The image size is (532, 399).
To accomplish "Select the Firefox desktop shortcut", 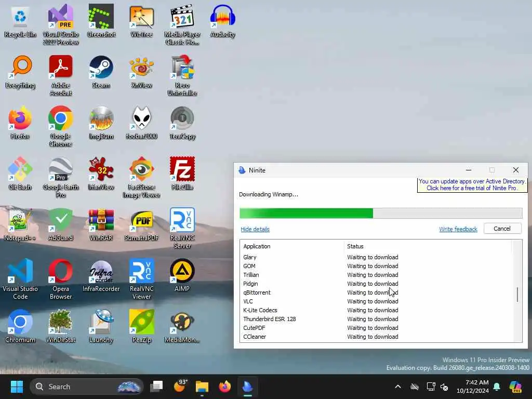I will tap(20, 123).
